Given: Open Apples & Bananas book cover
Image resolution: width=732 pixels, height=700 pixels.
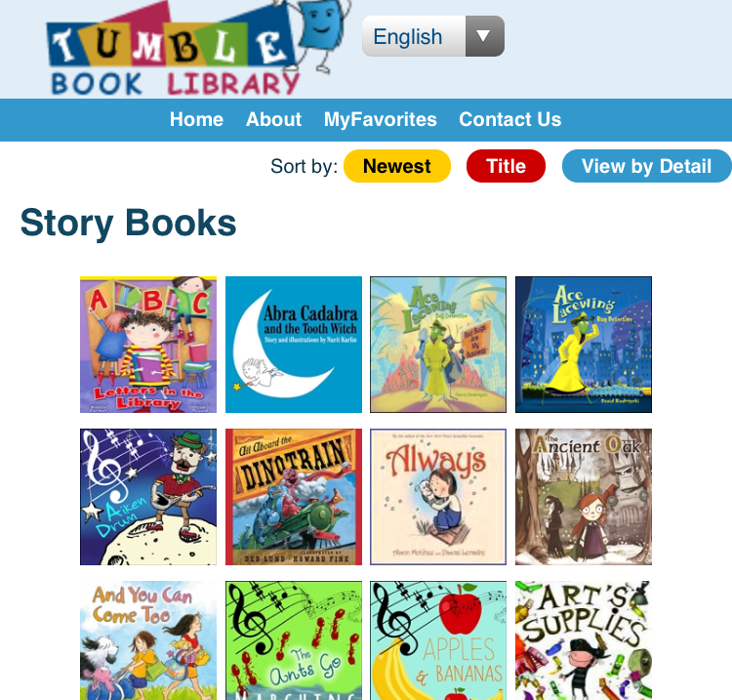Looking at the screenshot, I should [438, 640].
